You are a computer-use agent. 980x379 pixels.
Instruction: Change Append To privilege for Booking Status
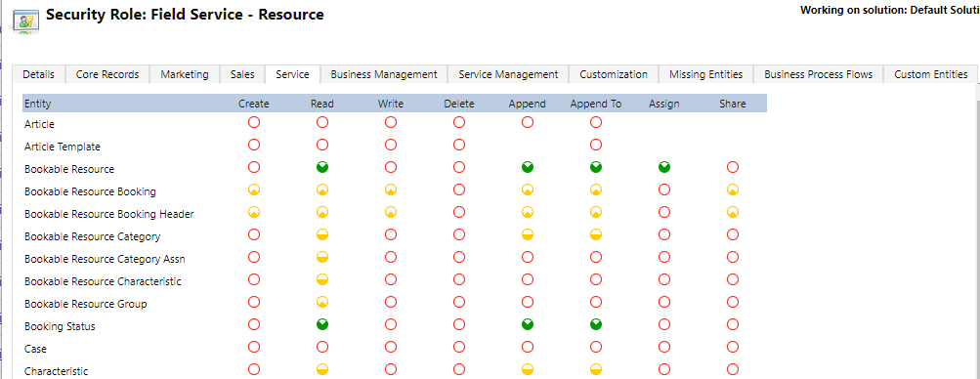point(596,324)
